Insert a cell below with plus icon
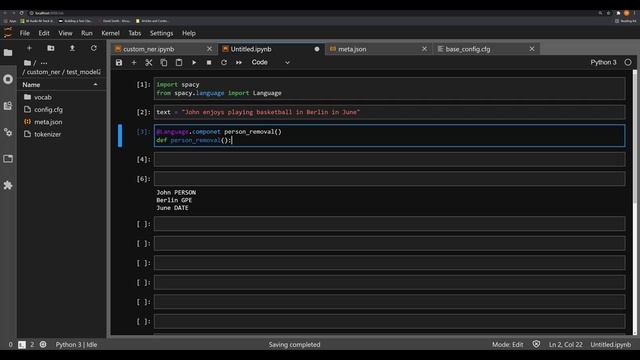 pos(134,62)
